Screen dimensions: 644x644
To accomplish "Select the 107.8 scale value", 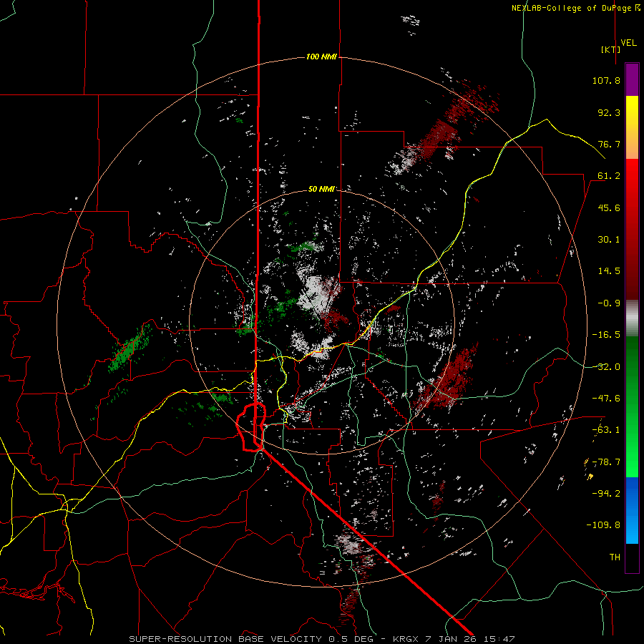I will pos(606,80).
